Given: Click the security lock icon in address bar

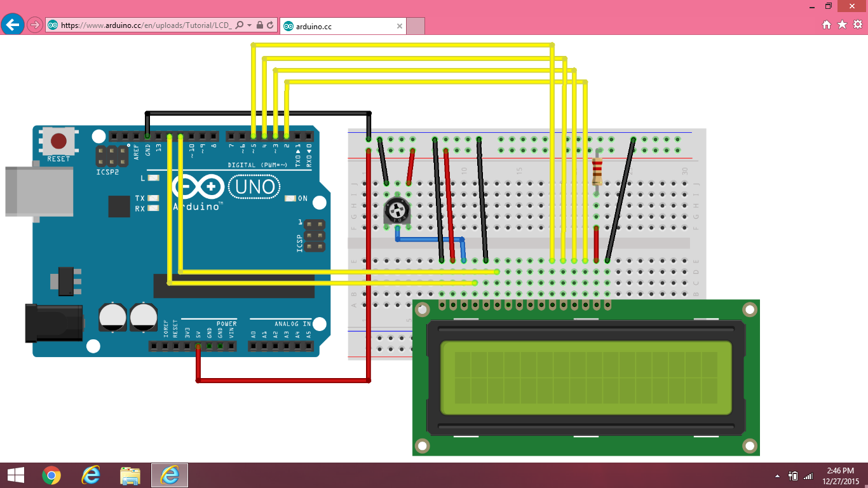Looking at the screenshot, I should pos(260,25).
